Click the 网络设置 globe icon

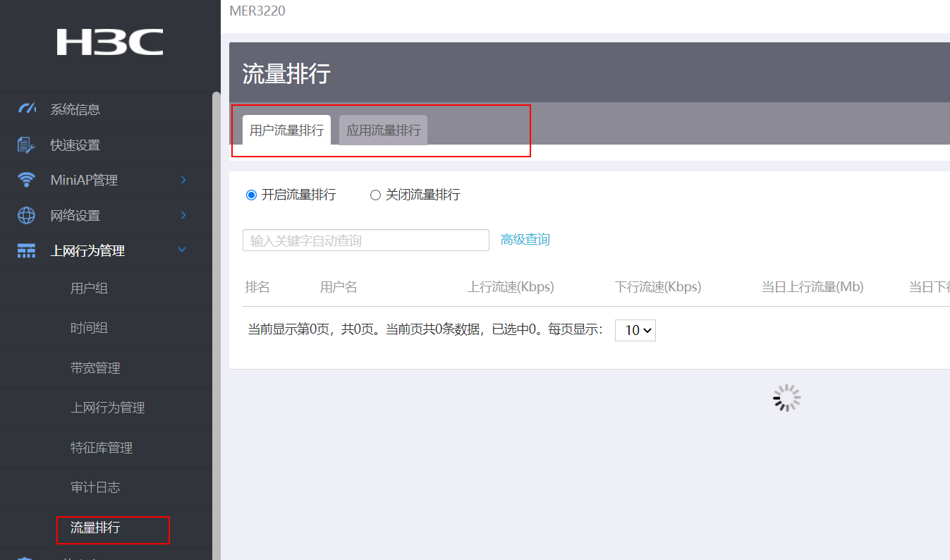tap(26, 215)
